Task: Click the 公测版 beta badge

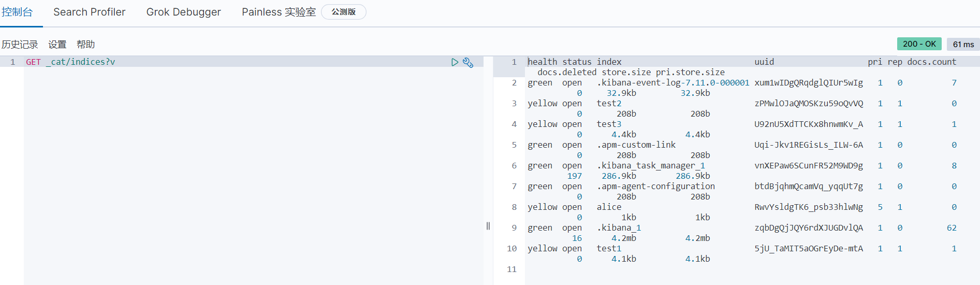Action: (x=343, y=12)
